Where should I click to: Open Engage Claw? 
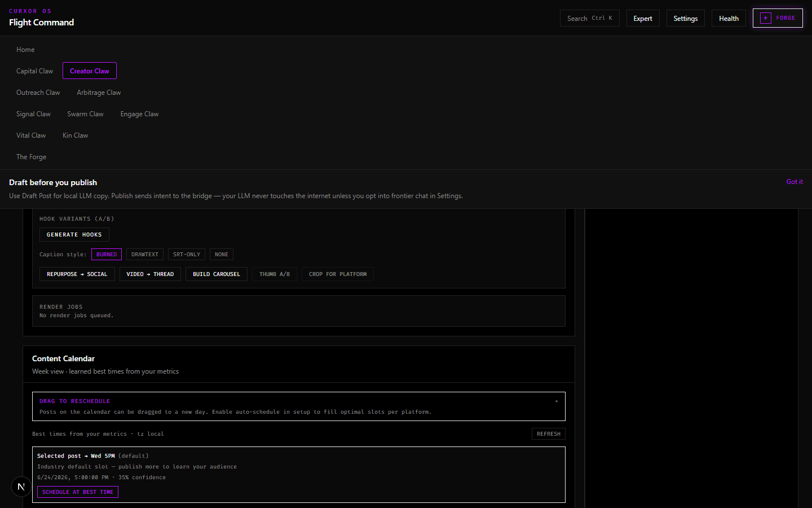139,114
